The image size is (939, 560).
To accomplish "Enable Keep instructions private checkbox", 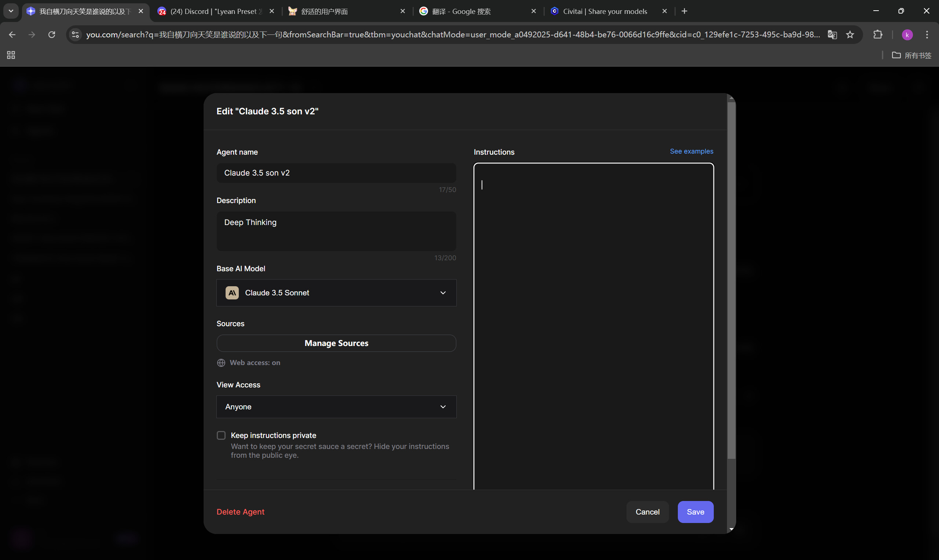I will click(x=221, y=435).
